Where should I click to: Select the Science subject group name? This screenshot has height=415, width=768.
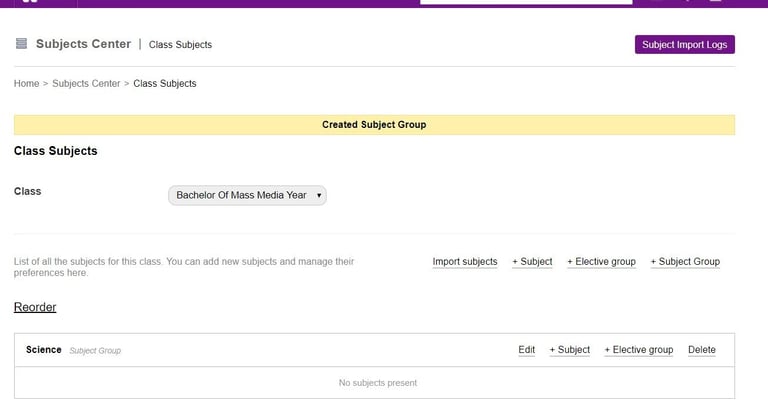point(44,350)
